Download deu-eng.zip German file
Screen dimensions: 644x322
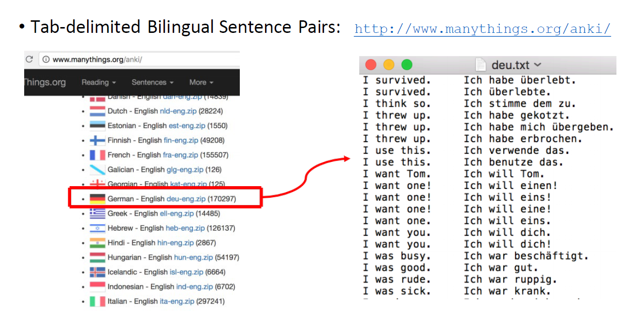click(x=186, y=199)
